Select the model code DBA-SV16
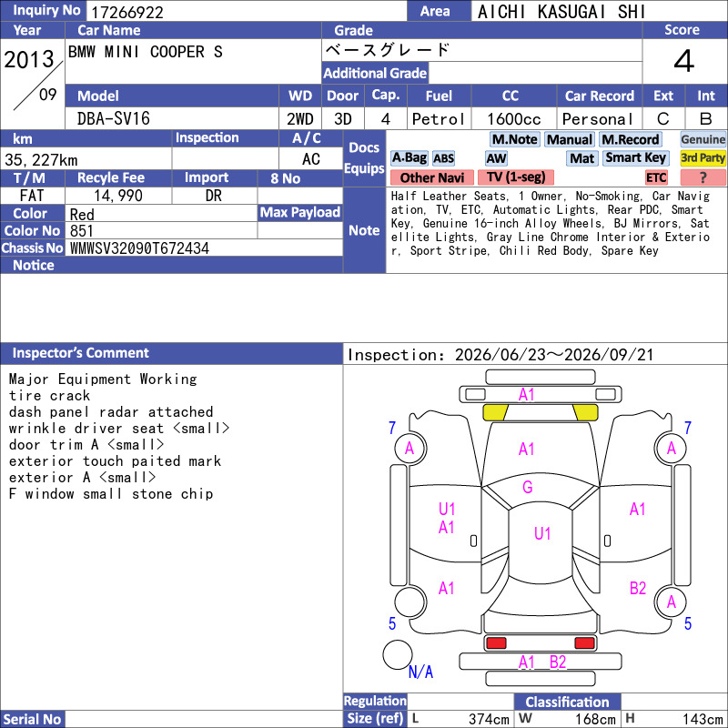 113,119
